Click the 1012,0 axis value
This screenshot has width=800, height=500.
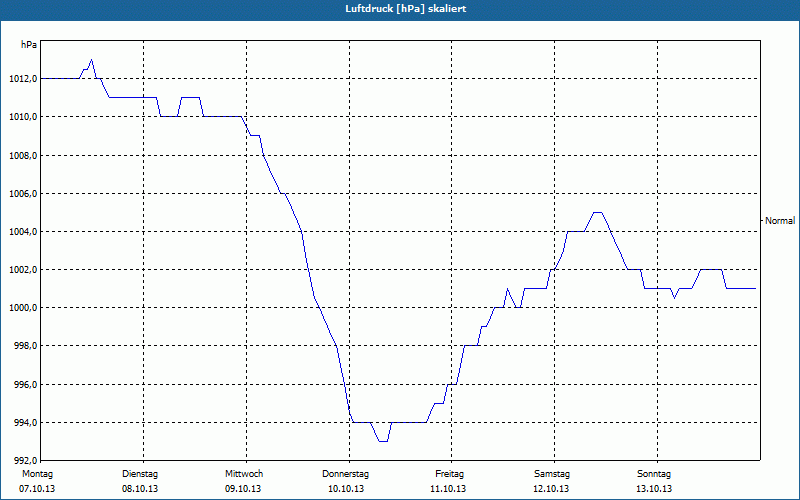[23, 79]
